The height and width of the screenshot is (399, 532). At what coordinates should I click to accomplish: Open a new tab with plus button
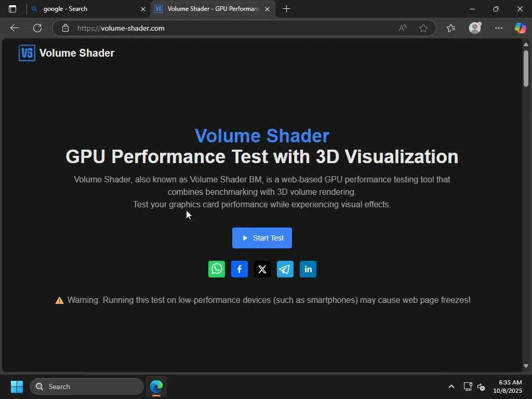[x=286, y=9]
